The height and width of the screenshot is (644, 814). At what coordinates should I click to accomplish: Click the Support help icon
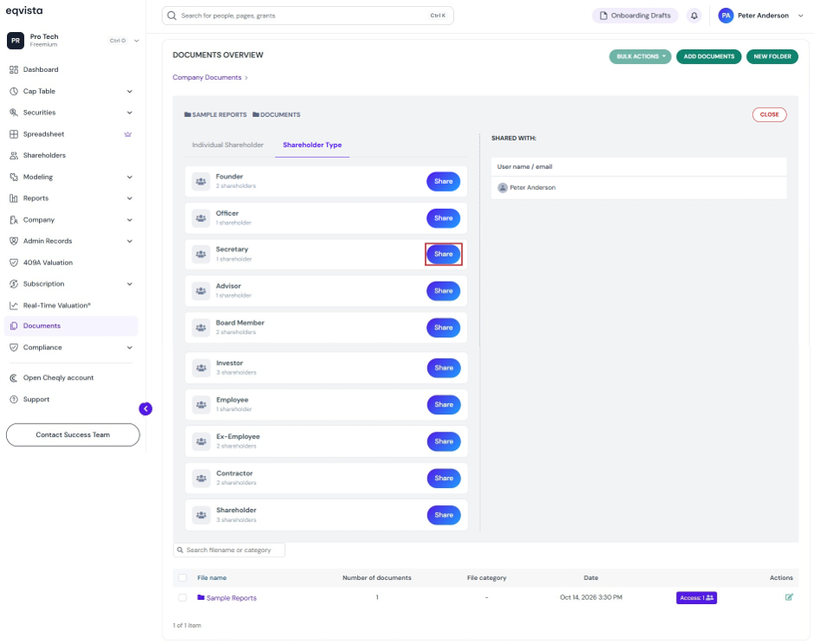tap(14, 399)
